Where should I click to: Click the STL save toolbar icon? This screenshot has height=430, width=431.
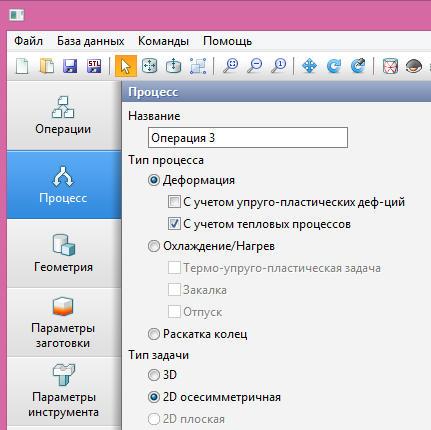tap(94, 66)
